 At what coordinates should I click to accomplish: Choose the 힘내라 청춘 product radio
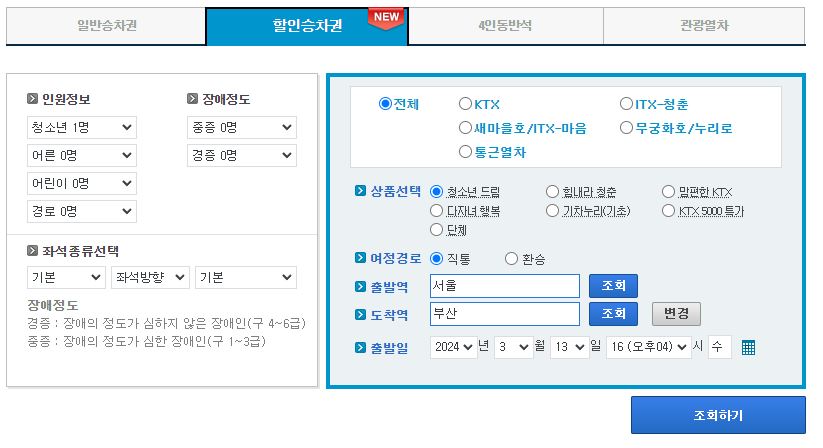552,191
